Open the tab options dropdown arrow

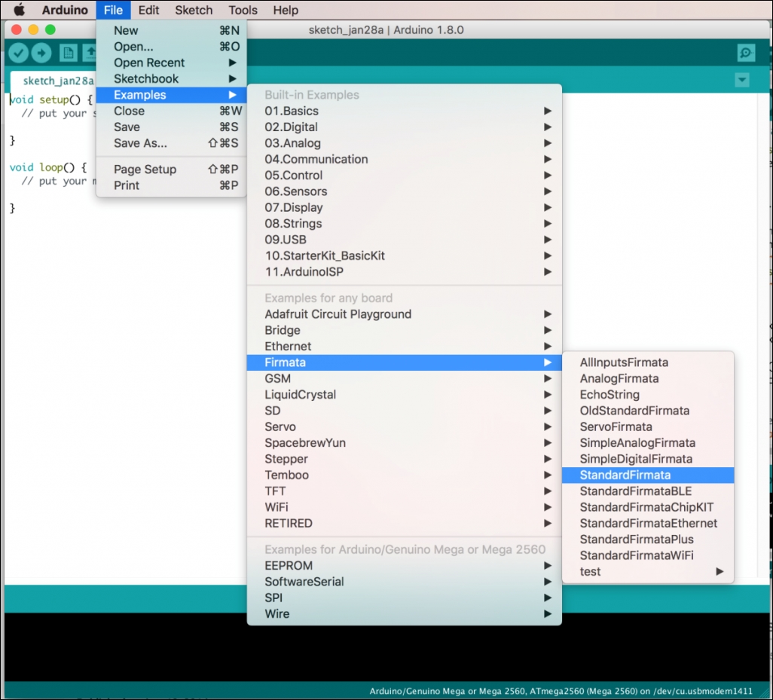(x=742, y=80)
